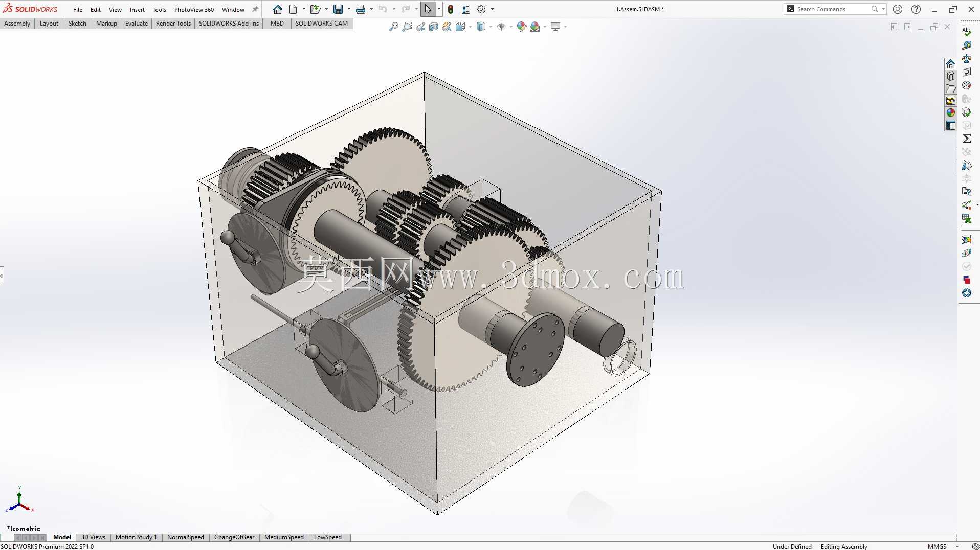
Task: Expand the Select tool dropdown arrow
Action: [439, 9]
